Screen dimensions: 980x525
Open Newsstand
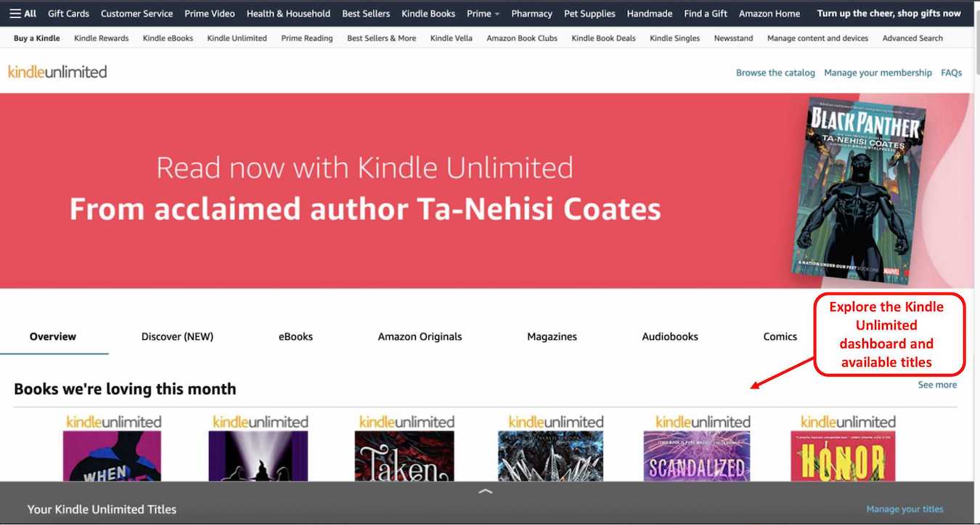click(733, 38)
